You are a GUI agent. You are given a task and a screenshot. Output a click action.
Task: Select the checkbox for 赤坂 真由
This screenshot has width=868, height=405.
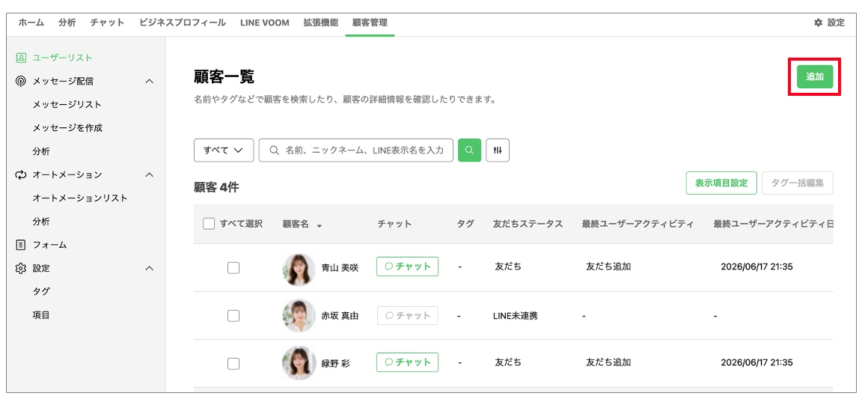[x=233, y=316]
